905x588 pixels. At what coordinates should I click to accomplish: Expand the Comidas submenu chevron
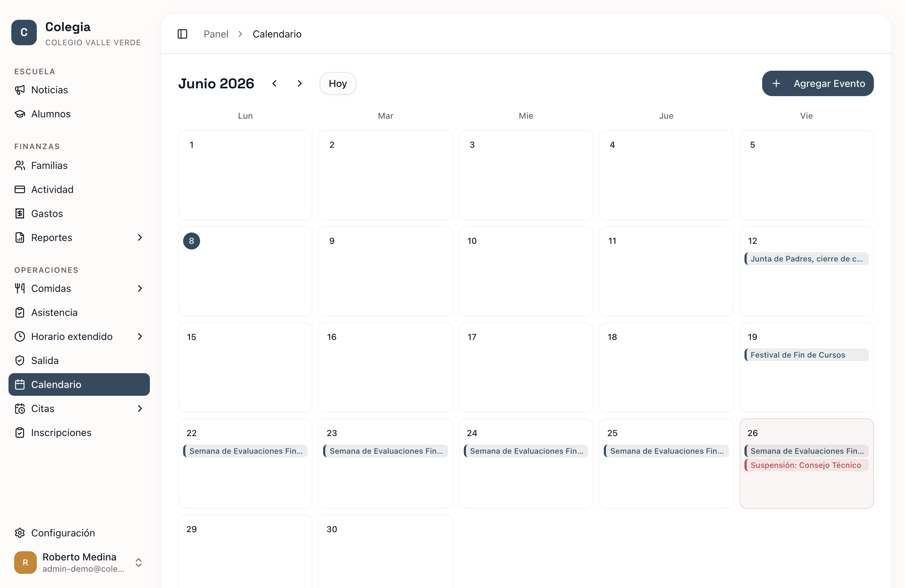coord(140,288)
